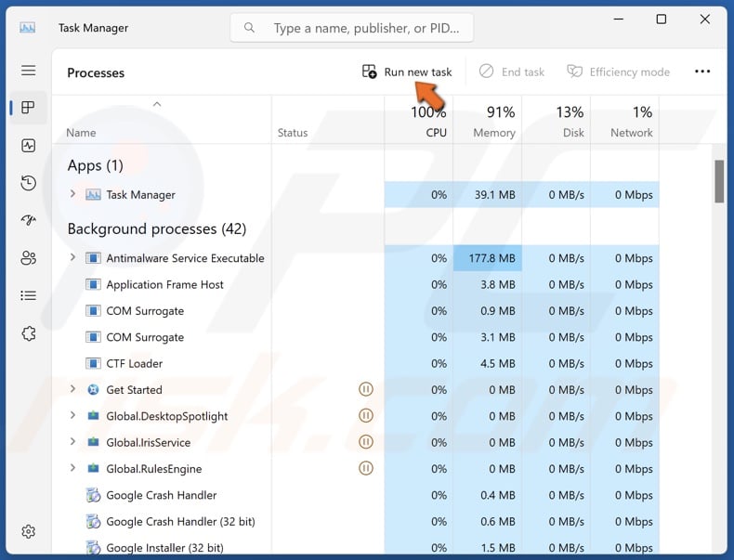Click the Google Crash Handler process icon
This screenshot has width=734, height=560.
(93, 495)
